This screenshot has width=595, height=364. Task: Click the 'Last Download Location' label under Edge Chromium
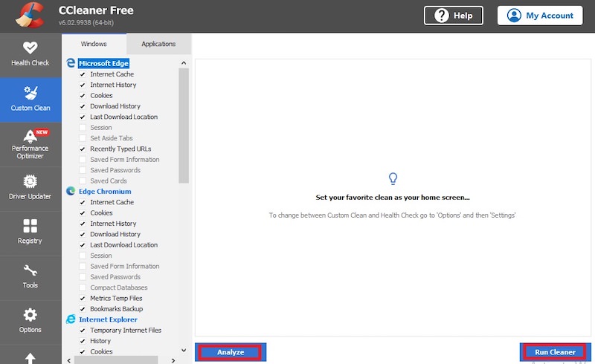click(123, 245)
